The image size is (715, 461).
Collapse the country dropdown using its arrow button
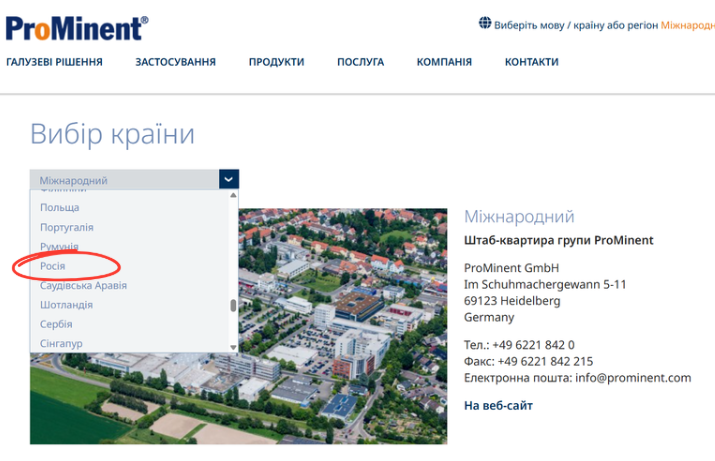229,180
